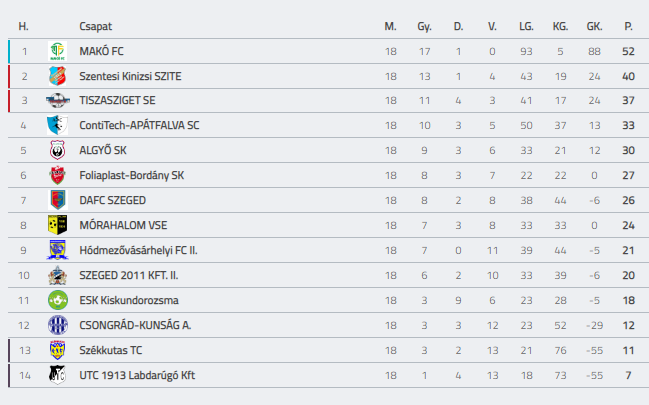The height and width of the screenshot is (405, 649).
Task: Click the Csapat column header
Action: coord(96,27)
